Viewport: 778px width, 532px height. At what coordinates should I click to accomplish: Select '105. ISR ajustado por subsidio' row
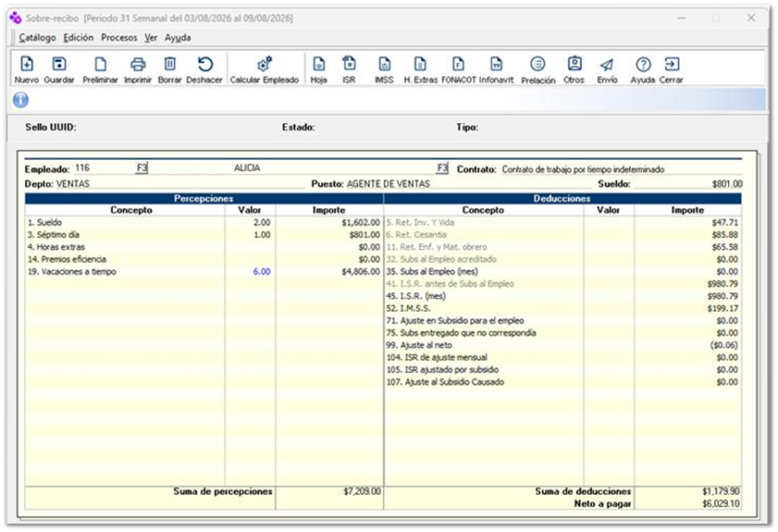coord(562,370)
